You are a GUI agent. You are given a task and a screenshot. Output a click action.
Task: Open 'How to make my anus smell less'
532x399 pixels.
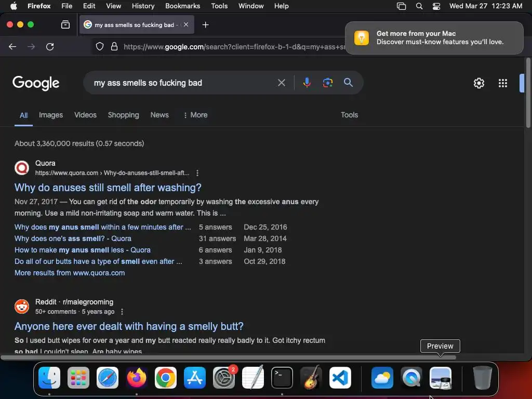83,250
